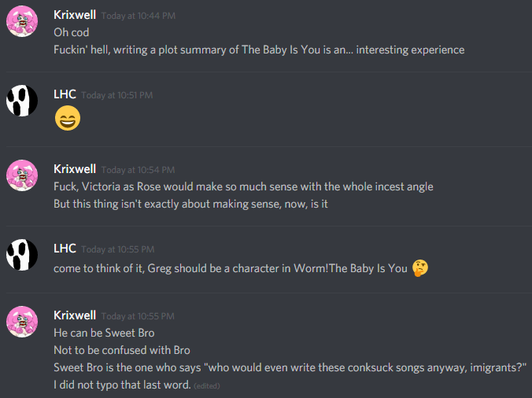Click Krixwell username on the last message group

(75, 315)
